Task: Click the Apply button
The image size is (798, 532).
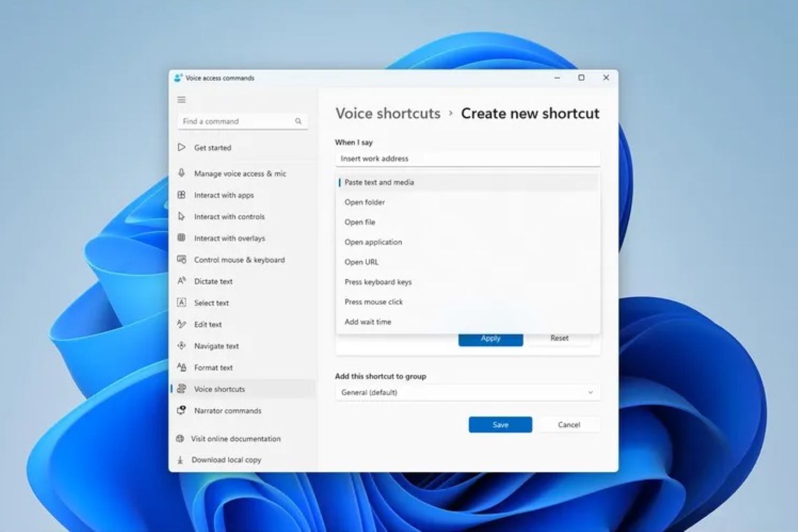Action: pyautogui.click(x=491, y=339)
